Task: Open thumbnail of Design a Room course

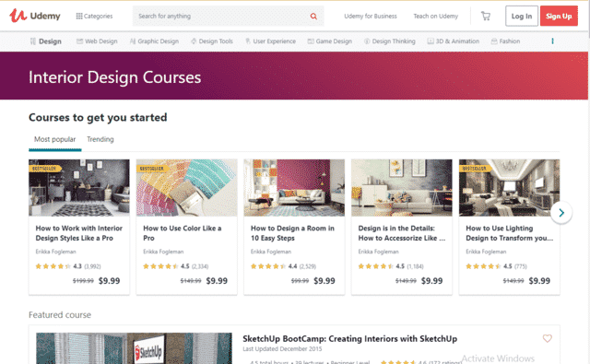Action: pyautogui.click(x=294, y=188)
